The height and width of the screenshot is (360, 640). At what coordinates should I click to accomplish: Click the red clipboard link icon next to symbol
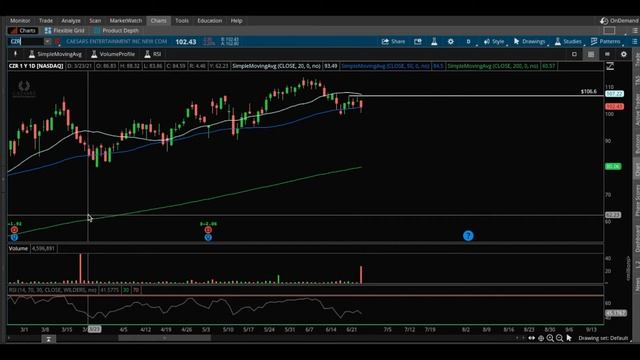[58, 42]
